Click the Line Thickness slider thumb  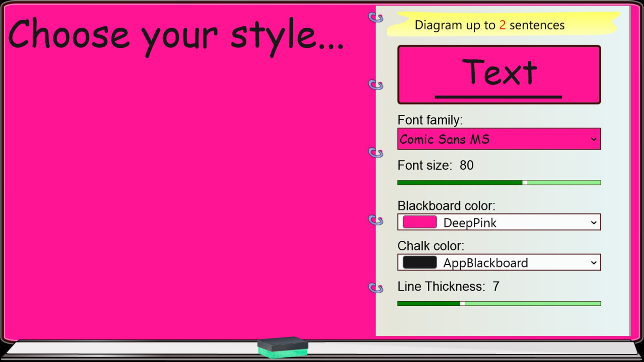pyautogui.click(x=462, y=304)
